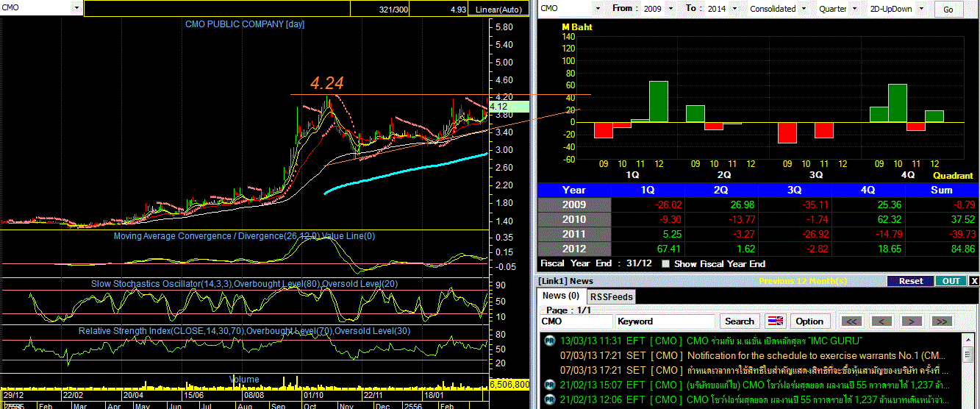The width and height of the screenshot is (980, 409).
Task: Click the tall green 1Q 2012 bar
Action: click(658, 102)
